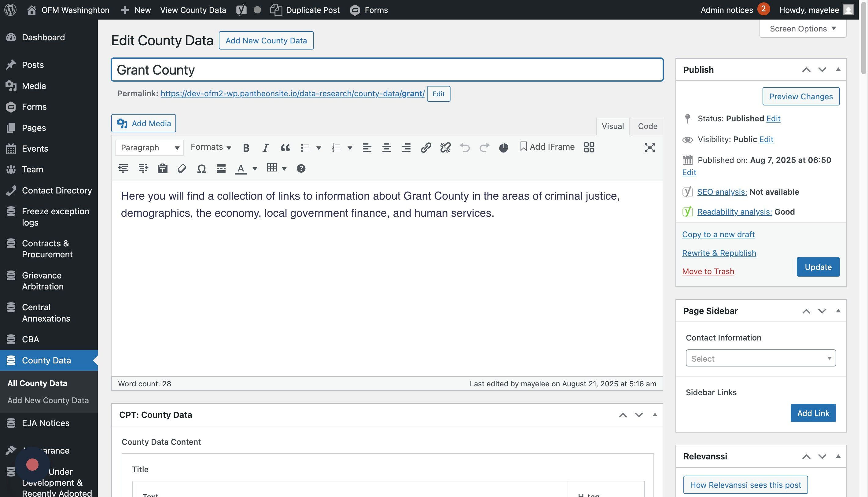Screen dimensions: 868x497
Task: Toggle the CPT: County Data panel
Action: [x=654, y=415]
